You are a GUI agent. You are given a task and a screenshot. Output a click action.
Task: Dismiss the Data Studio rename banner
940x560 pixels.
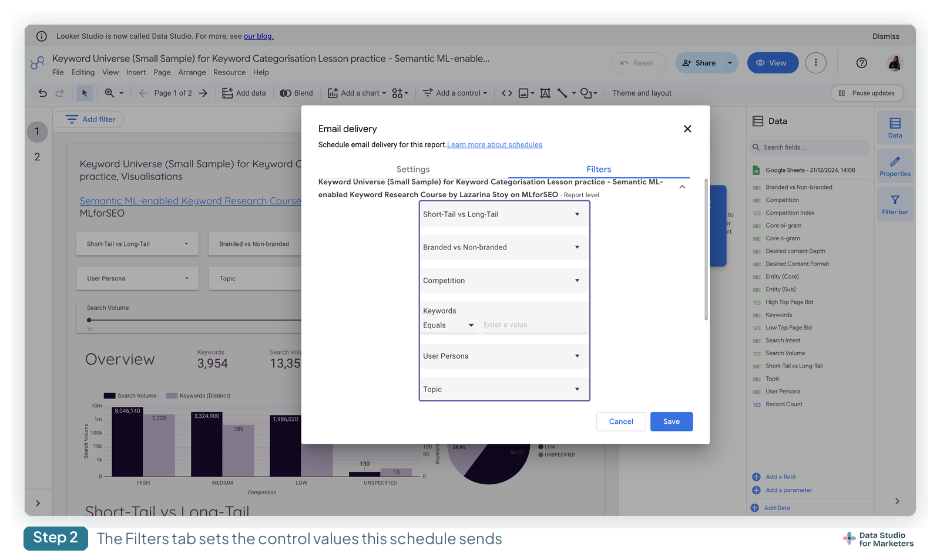[886, 36]
